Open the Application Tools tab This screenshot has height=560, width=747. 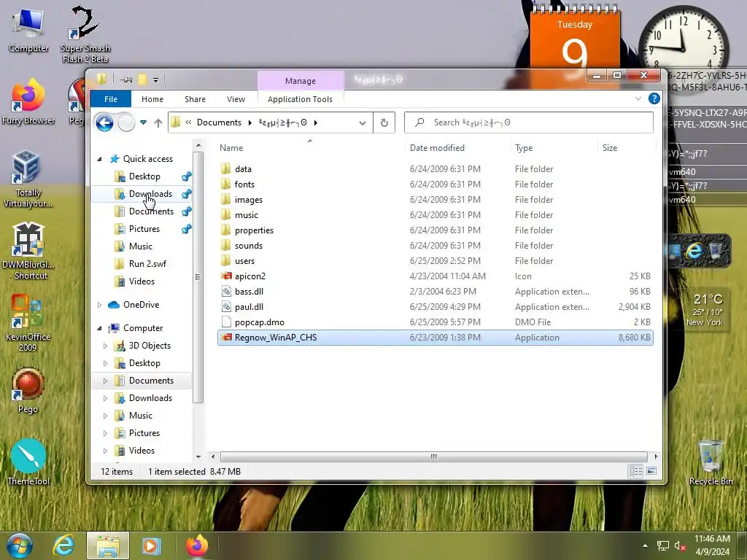click(x=300, y=99)
